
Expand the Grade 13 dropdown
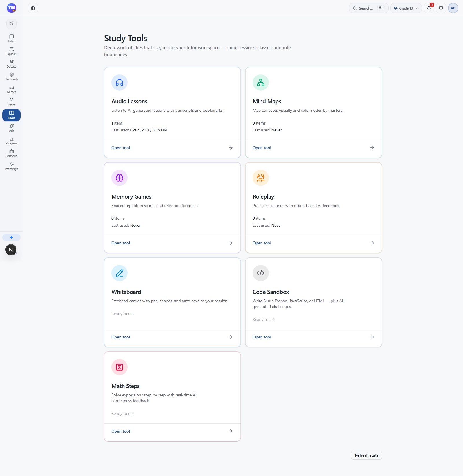click(x=406, y=8)
